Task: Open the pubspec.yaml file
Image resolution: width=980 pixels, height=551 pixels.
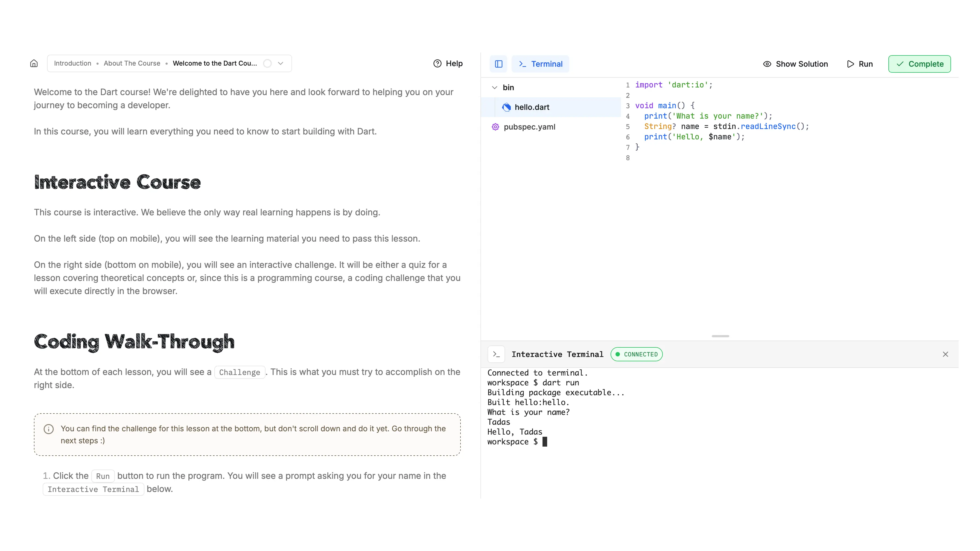Action: click(x=529, y=127)
